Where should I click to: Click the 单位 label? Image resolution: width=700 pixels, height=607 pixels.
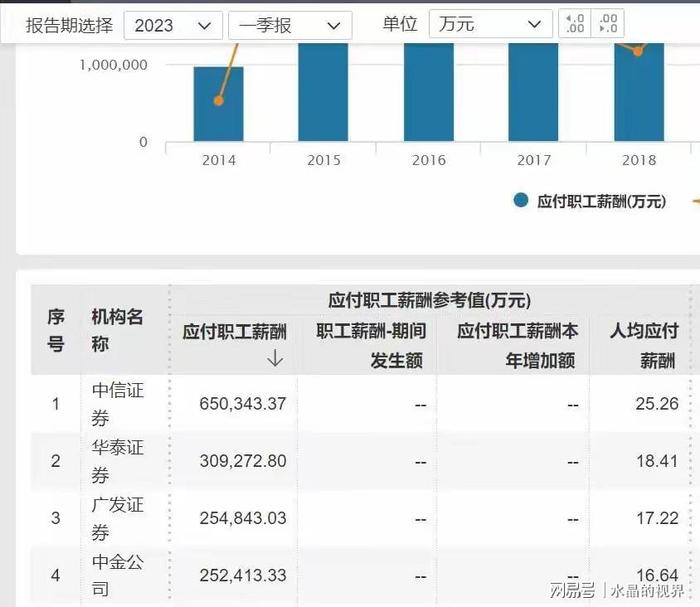tap(400, 24)
